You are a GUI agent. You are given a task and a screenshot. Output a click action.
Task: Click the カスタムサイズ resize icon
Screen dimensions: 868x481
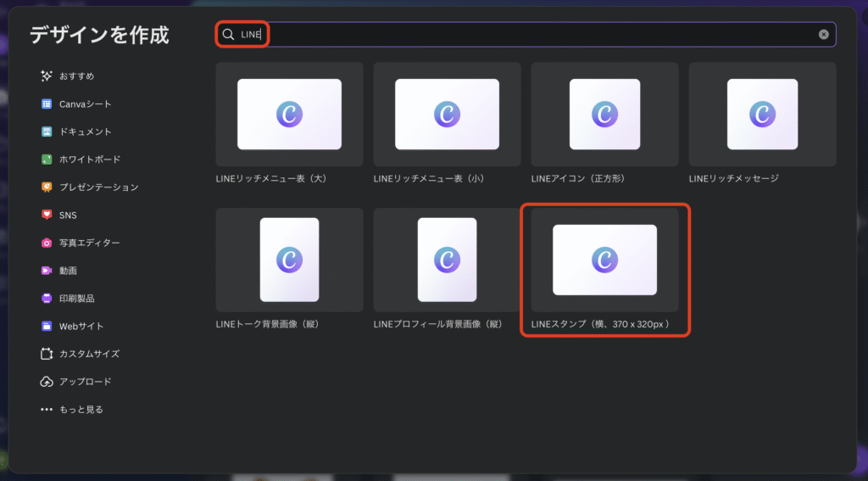[47, 354]
